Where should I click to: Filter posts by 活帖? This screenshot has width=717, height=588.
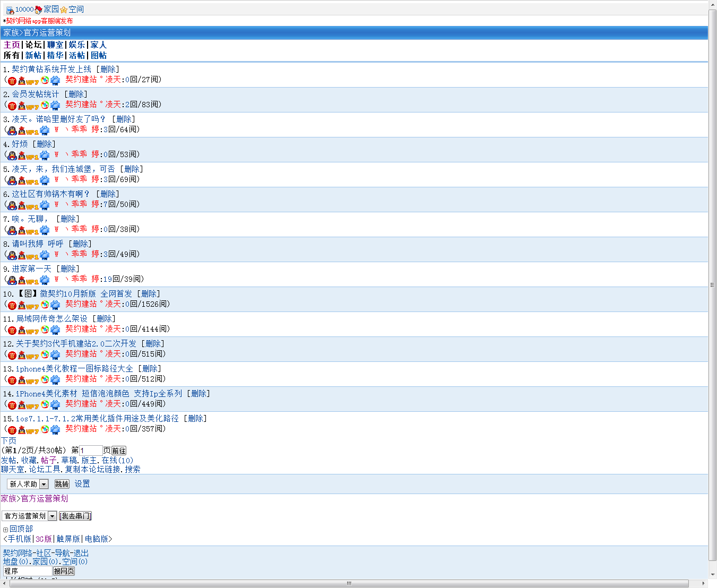[77, 55]
